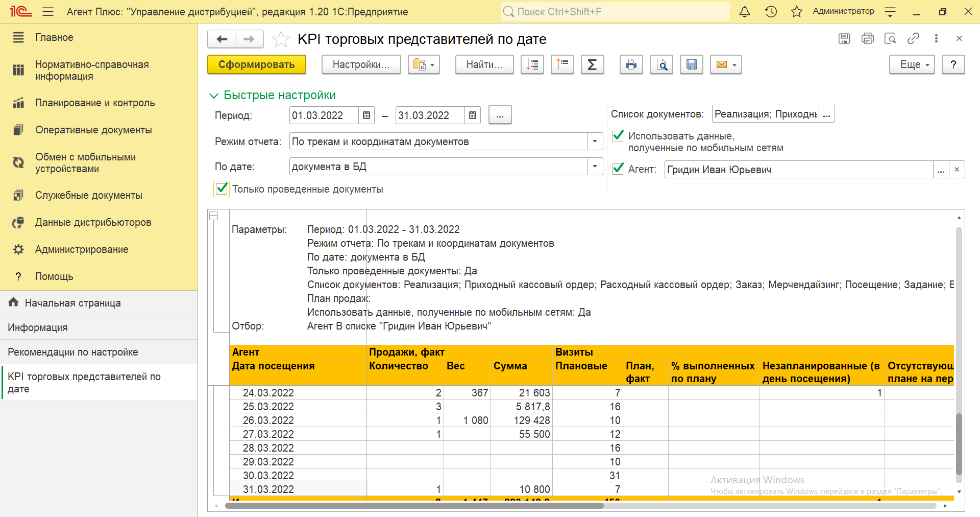Print the report via toolbar printer icon
980x517 pixels.
pos(631,64)
